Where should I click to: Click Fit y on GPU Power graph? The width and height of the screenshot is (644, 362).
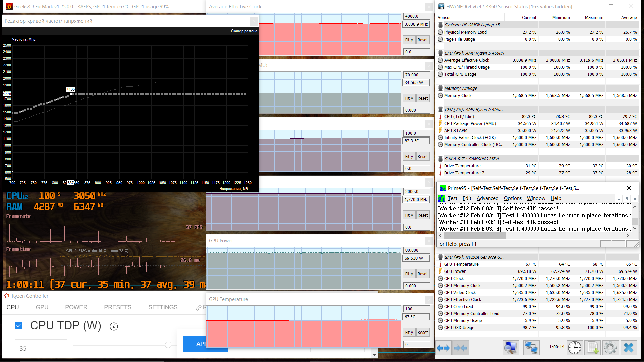[x=409, y=274]
